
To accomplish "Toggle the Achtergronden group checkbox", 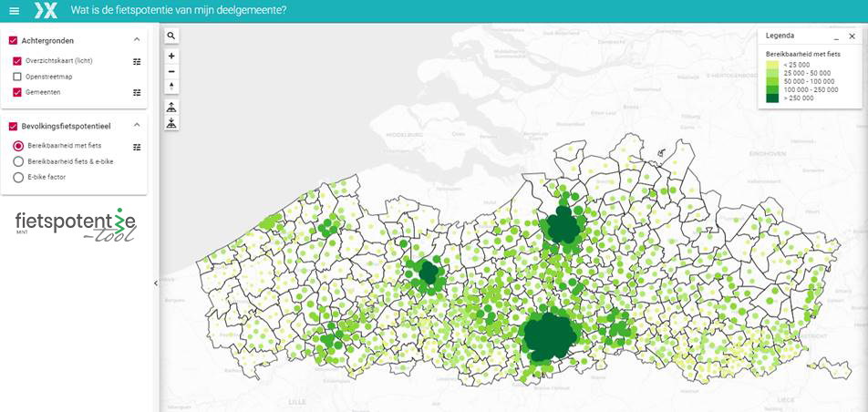I will click(14, 40).
